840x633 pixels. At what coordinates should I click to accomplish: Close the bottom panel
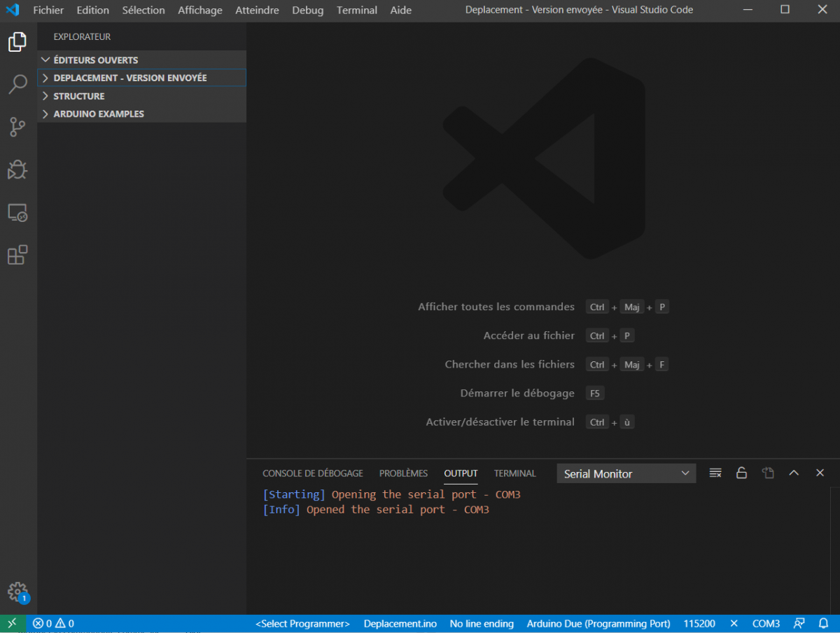[x=820, y=473]
